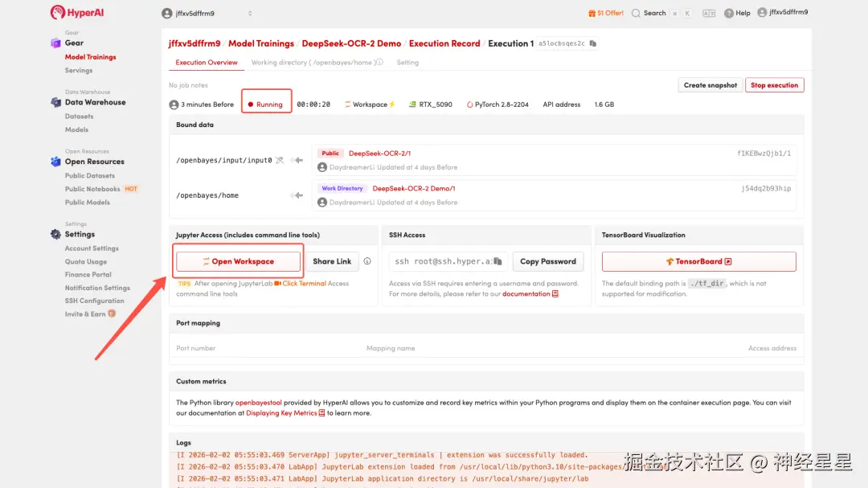Image resolution: width=868 pixels, height=488 pixels.
Task: Click the info icon beside Working directory
Action: (x=379, y=62)
